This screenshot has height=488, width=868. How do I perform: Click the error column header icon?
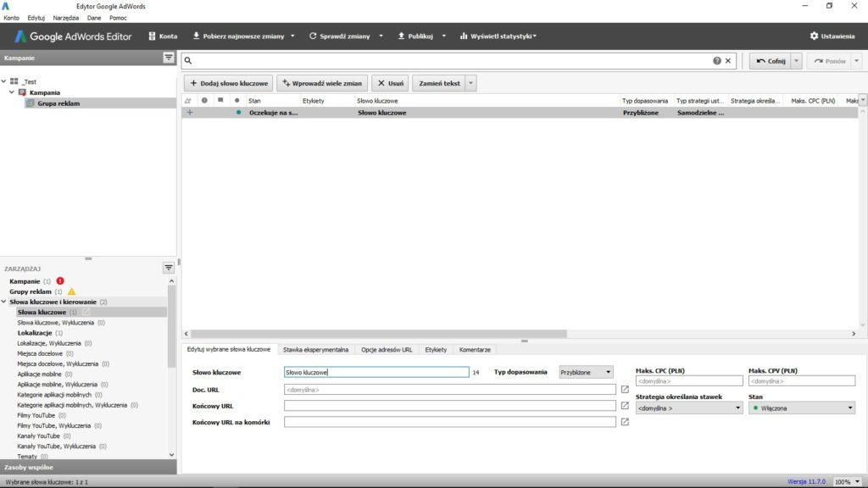204,101
